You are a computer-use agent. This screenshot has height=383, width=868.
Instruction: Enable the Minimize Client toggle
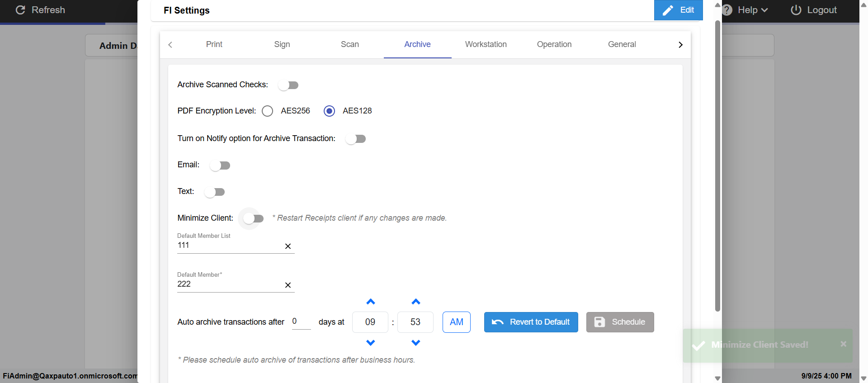tap(253, 219)
